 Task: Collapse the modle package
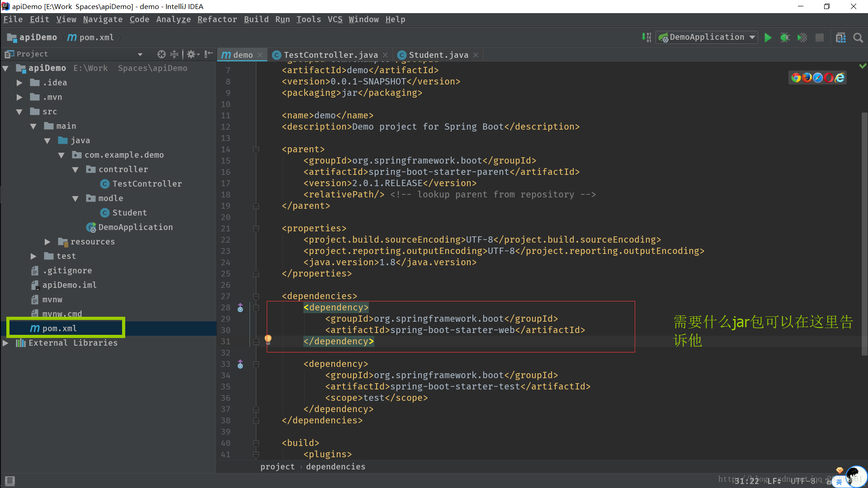[75, 199]
